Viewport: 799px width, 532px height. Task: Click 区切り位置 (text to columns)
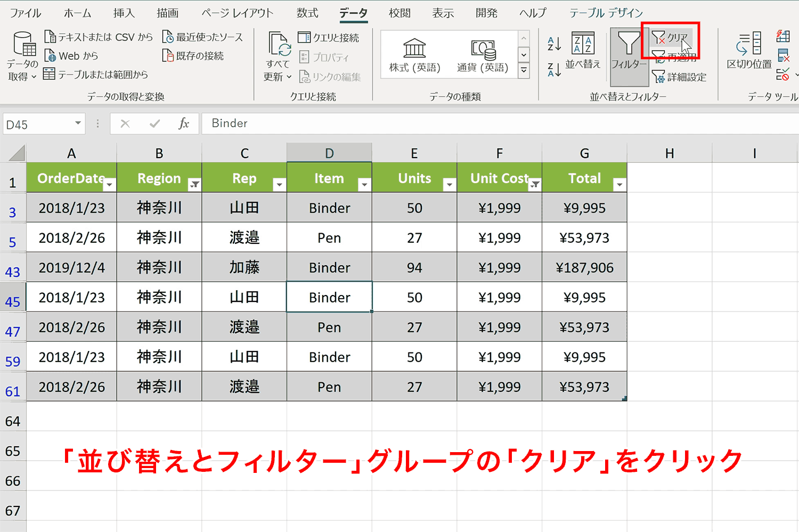click(x=749, y=51)
